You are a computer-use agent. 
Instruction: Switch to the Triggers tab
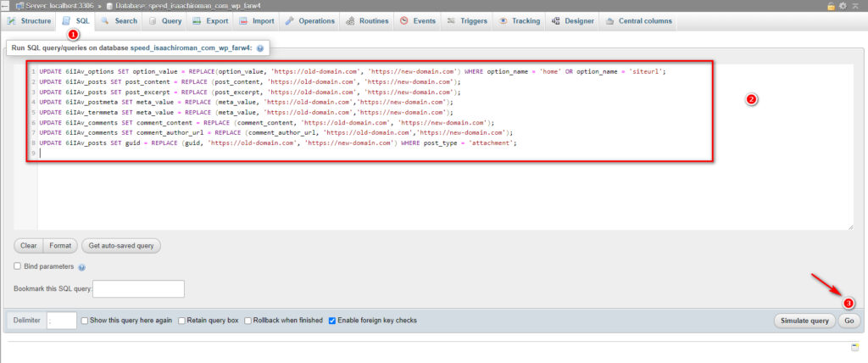(x=467, y=21)
